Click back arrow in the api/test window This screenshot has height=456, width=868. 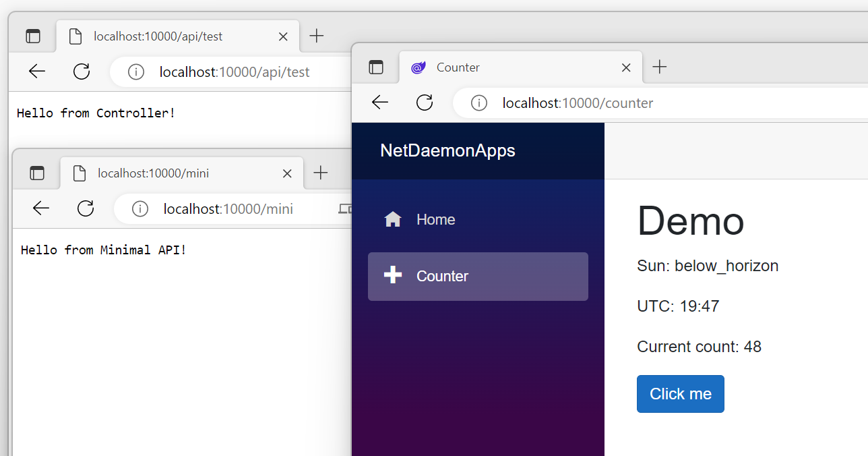click(37, 72)
